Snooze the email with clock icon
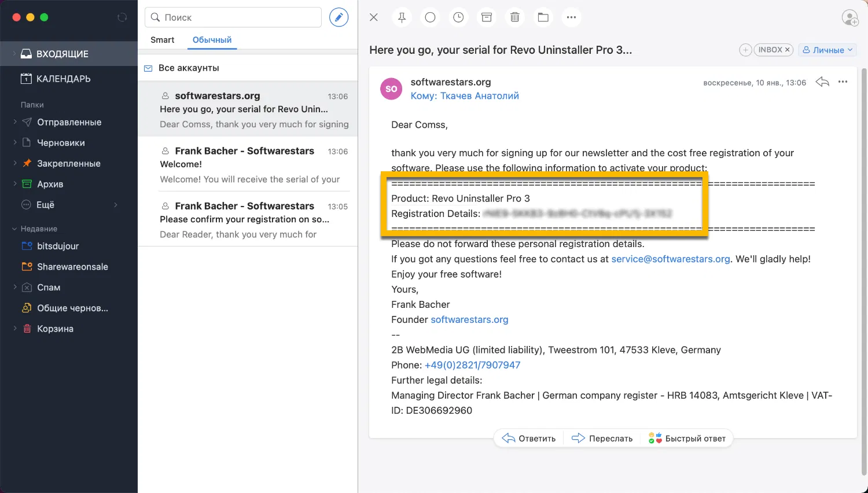868x493 pixels. tap(458, 17)
